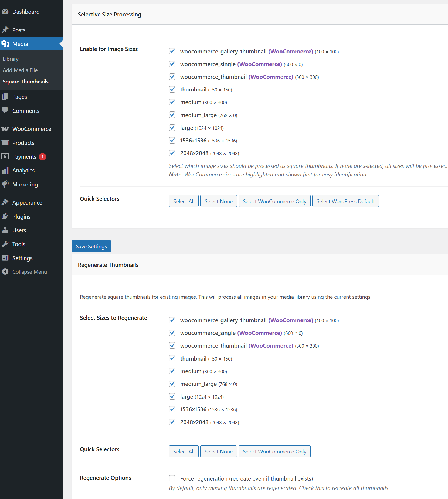Click the Settings sliders icon
448x499 pixels.
click(5, 258)
